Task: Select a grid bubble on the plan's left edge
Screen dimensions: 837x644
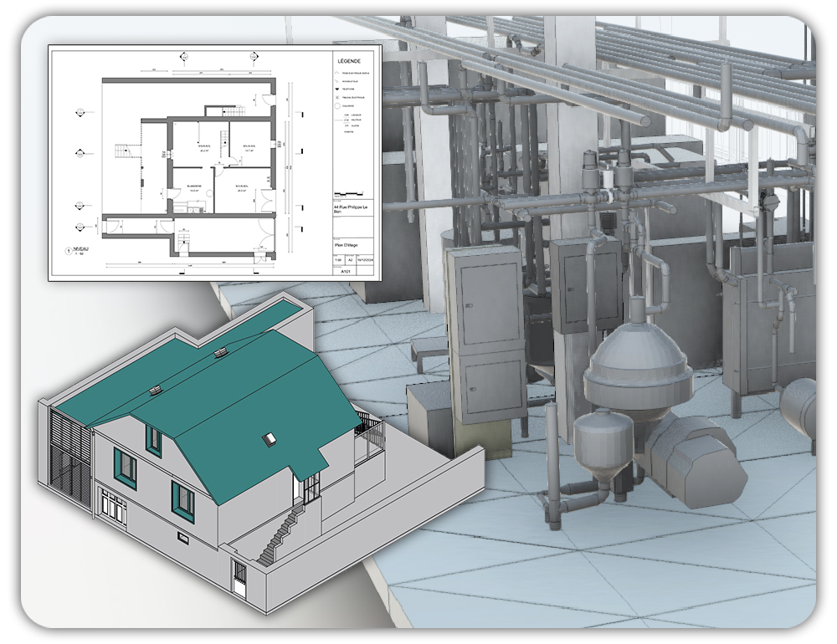Action: coord(80,112)
